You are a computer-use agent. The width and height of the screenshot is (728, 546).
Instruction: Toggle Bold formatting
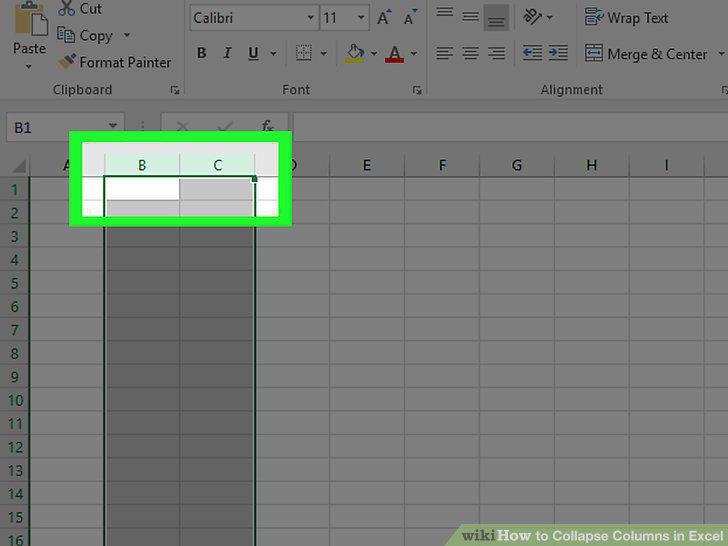202,53
